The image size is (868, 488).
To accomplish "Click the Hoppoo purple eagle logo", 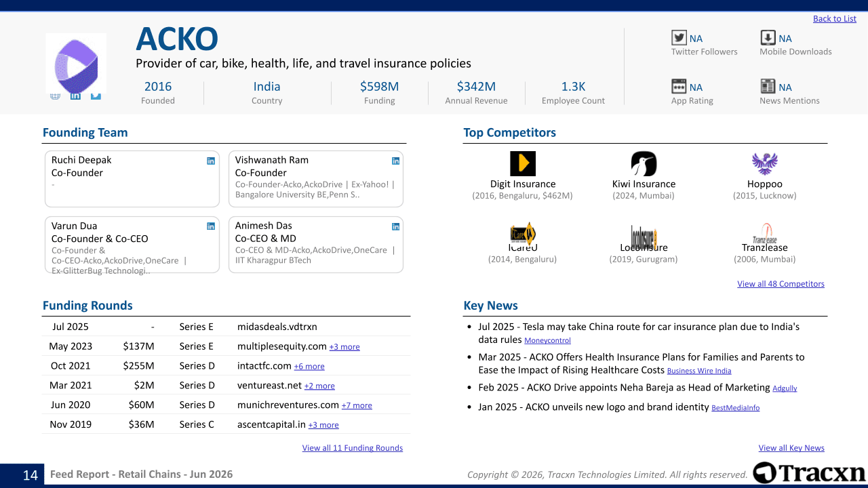I will (765, 163).
